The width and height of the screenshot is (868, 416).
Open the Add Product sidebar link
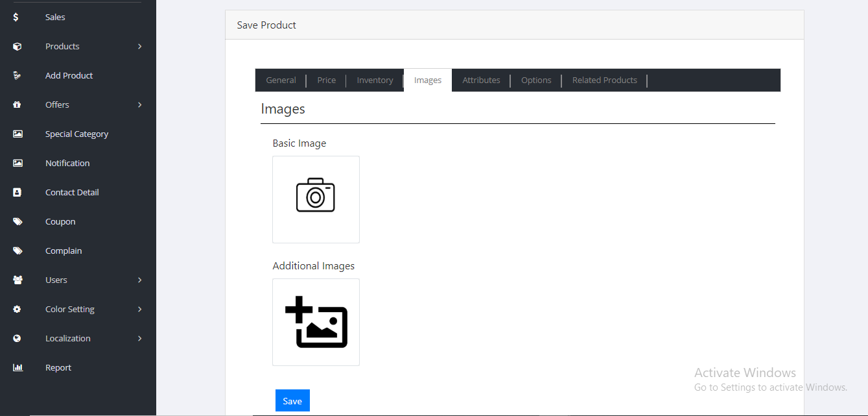(69, 76)
